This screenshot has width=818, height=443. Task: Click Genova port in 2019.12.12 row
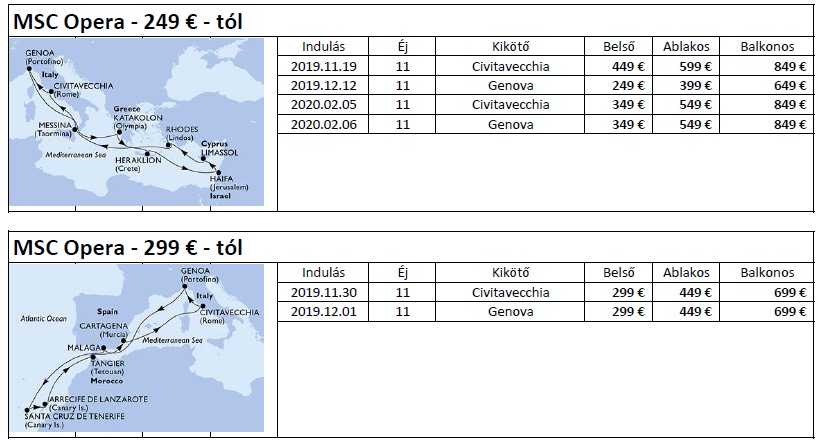coord(510,86)
